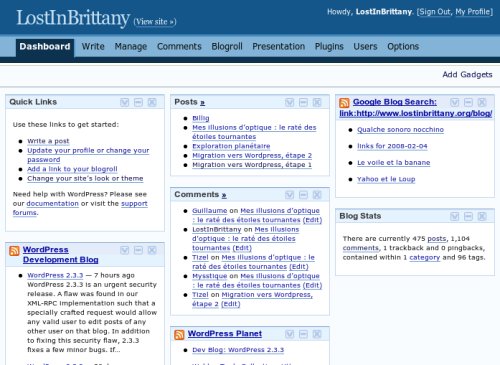Open down-arrow options of Comments widget

click(290, 195)
